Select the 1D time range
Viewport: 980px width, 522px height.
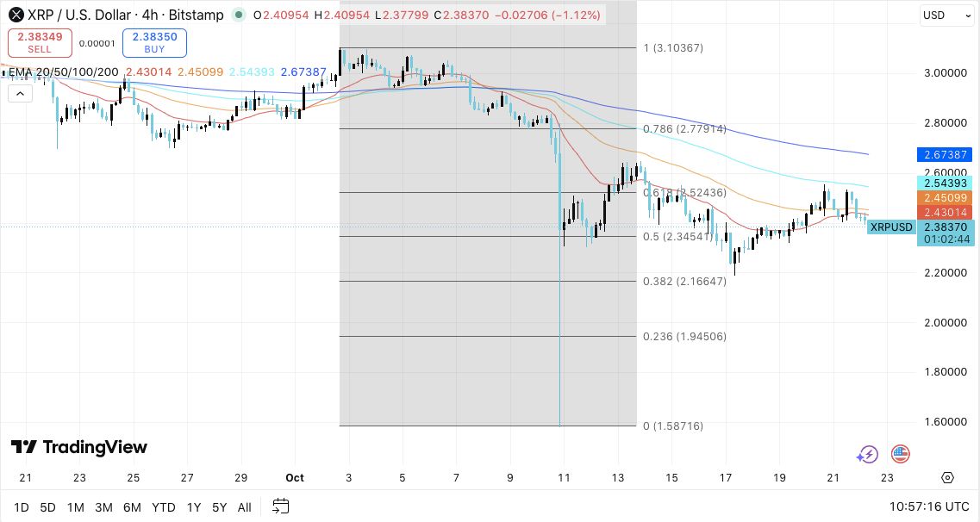tap(22, 507)
